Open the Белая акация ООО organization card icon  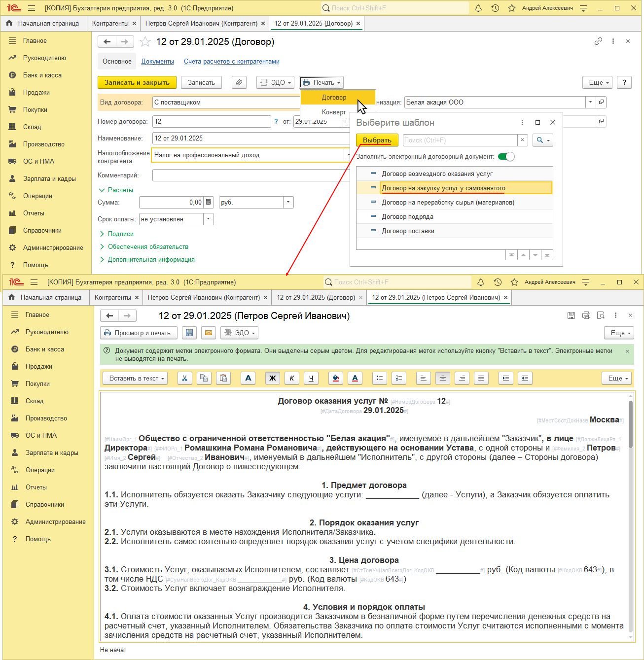pyautogui.click(x=601, y=102)
